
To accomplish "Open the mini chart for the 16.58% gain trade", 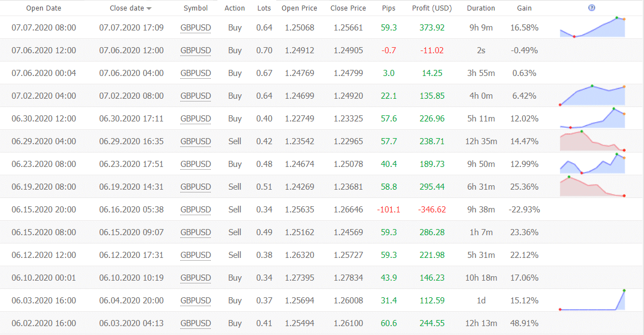I will (x=592, y=28).
